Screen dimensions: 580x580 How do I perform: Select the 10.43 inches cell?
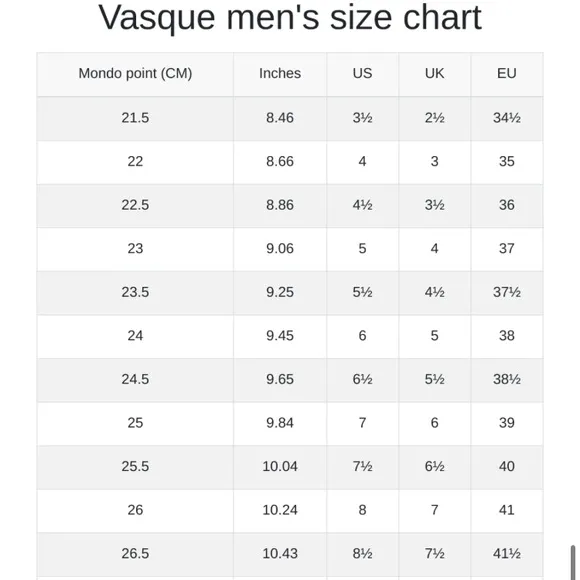click(x=280, y=554)
